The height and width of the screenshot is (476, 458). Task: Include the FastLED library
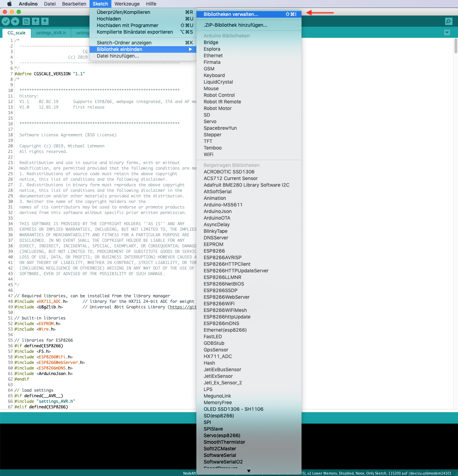[x=249, y=337]
